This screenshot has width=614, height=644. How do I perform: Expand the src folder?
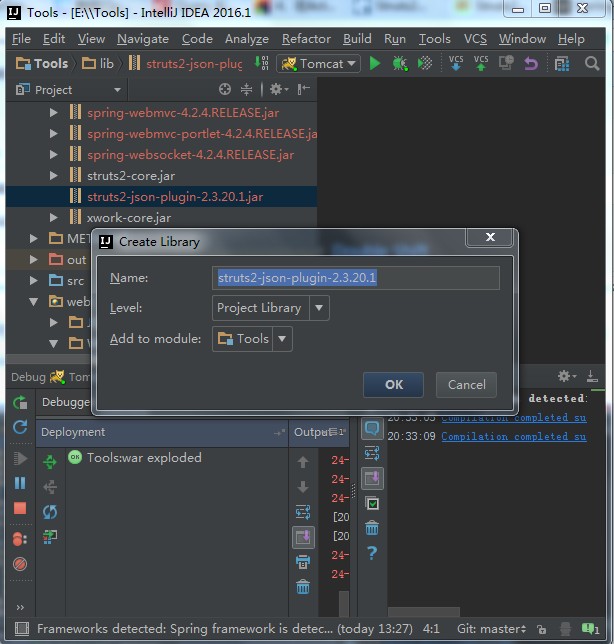[34, 281]
